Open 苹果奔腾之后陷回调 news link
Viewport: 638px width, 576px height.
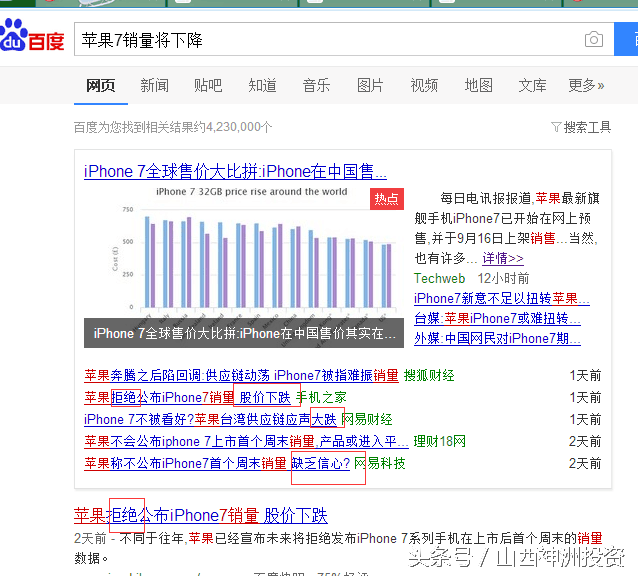tap(241, 375)
